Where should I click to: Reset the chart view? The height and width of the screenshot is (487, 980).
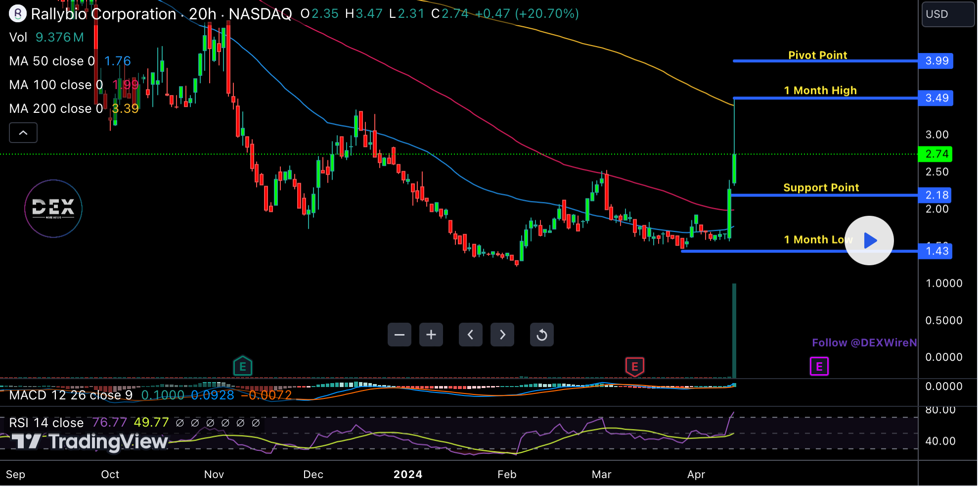[x=542, y=335]
